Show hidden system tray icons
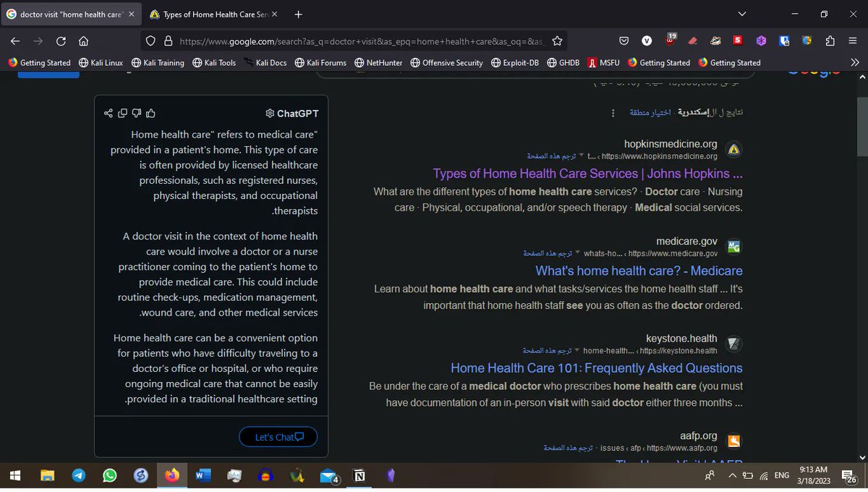Screen dimensions: 868x492 (x=732, y=475)
